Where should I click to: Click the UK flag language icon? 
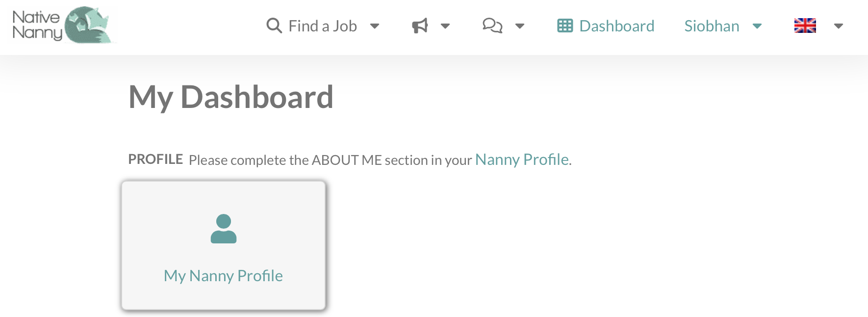pyautogui.click(x=805, y=26)
